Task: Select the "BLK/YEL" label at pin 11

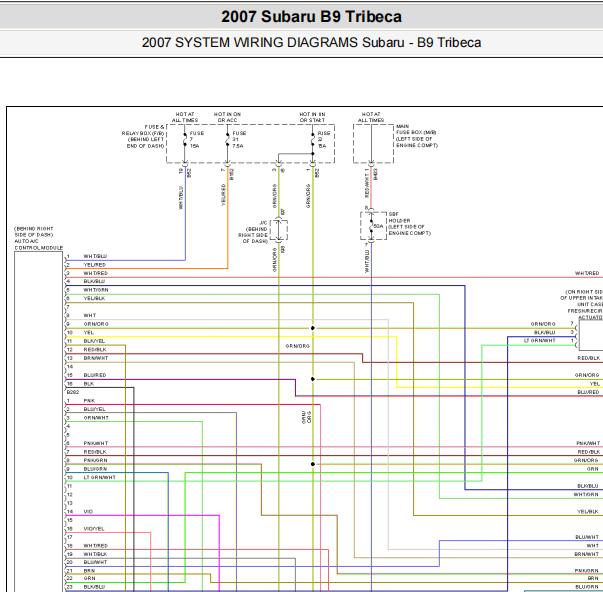Action: 94,341
